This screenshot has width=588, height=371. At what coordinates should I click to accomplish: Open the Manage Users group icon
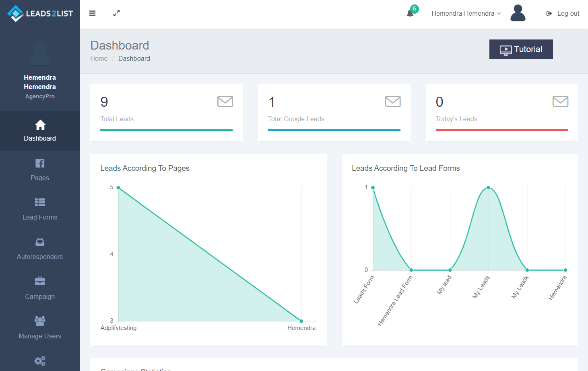40,321
